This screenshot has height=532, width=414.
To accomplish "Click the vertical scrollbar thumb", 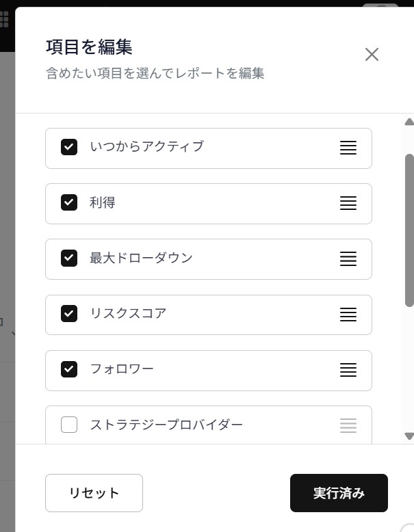I will tap(409, 229).
